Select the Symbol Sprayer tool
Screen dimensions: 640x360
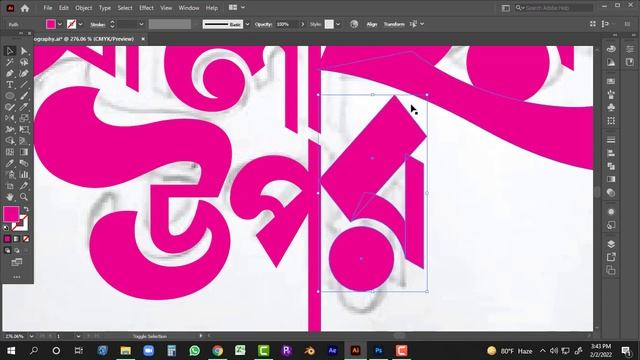pos(10,175)
